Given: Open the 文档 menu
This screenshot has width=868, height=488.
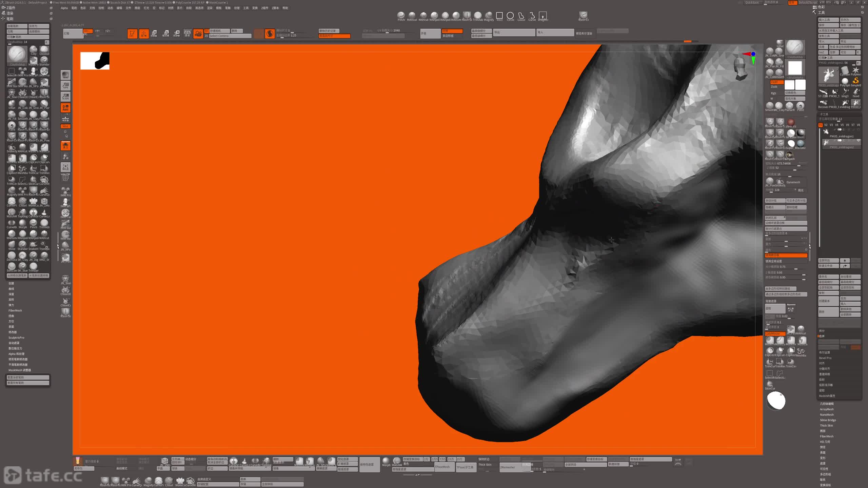Looking at the screenshot, I should point(92,8).
